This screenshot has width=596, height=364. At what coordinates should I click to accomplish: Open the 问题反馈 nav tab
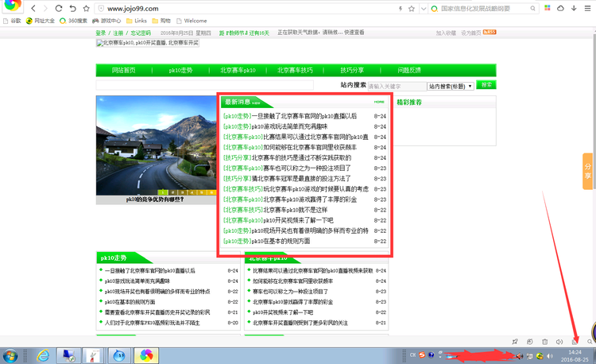click(x=409, y=70)
